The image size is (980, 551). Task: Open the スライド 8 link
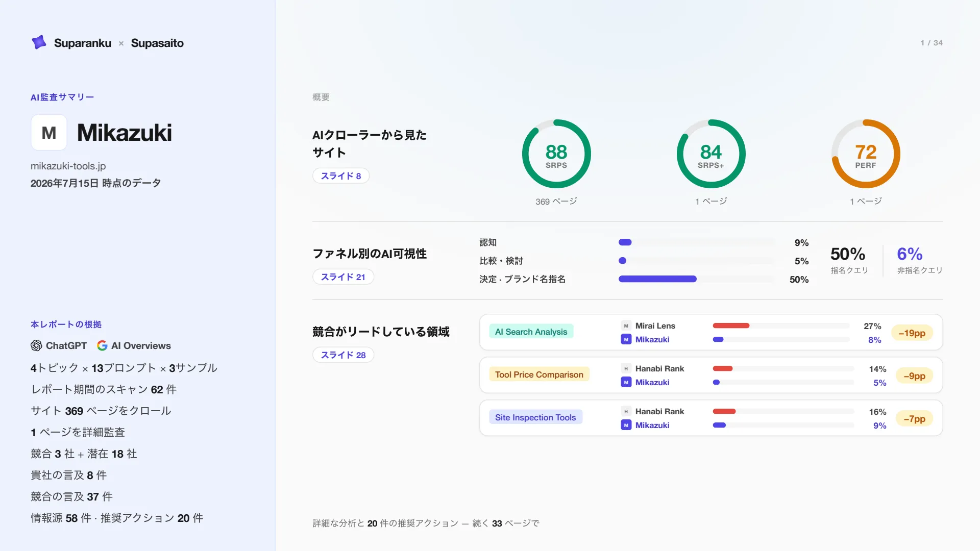click(x=341, y=176)
